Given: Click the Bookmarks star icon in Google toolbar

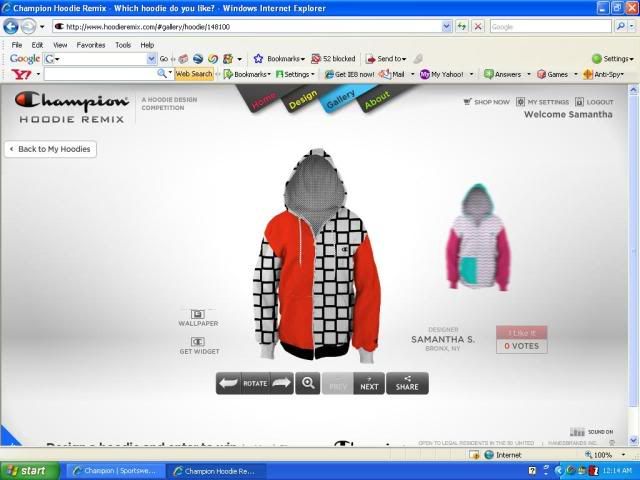Looking at the screenshot, I should (258, 59).
